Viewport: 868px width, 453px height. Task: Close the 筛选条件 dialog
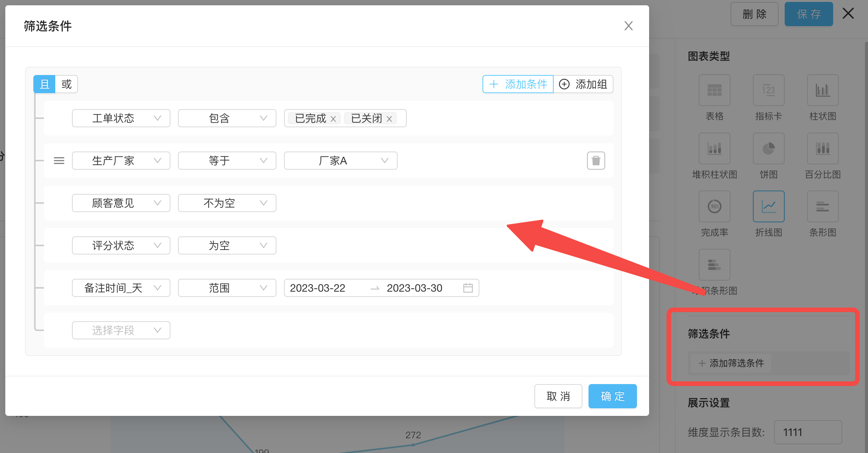pos(628,26)
